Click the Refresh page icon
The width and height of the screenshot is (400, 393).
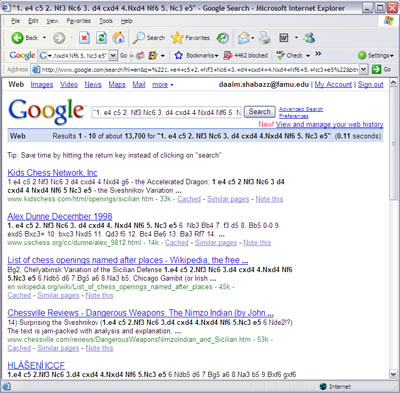pos(101,38)
